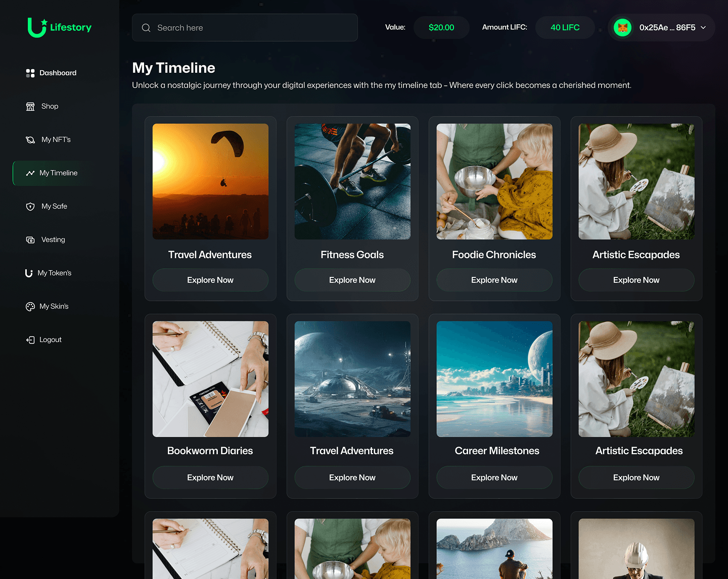Click the My Timeline page heading
728x579 pixels.
[173, 68]
